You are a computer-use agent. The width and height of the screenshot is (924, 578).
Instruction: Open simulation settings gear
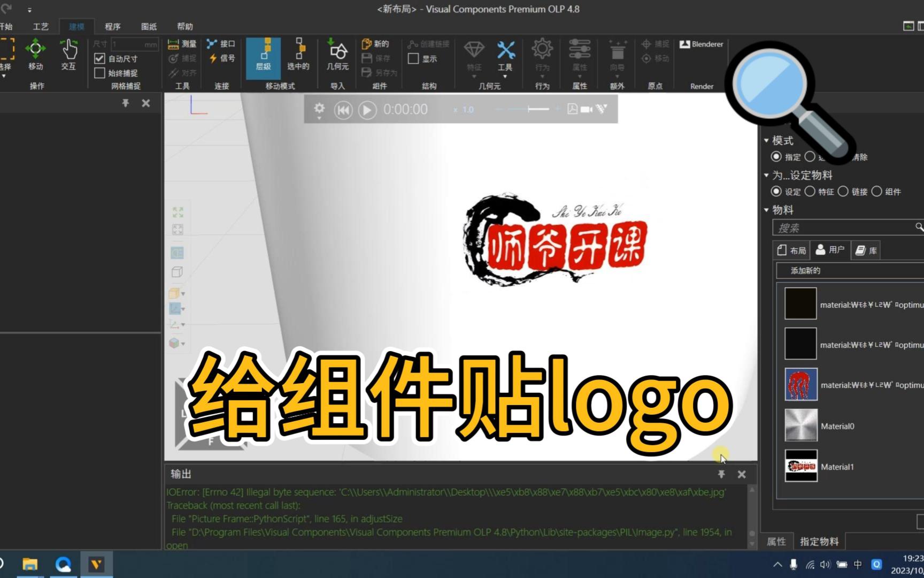point(319,109)
